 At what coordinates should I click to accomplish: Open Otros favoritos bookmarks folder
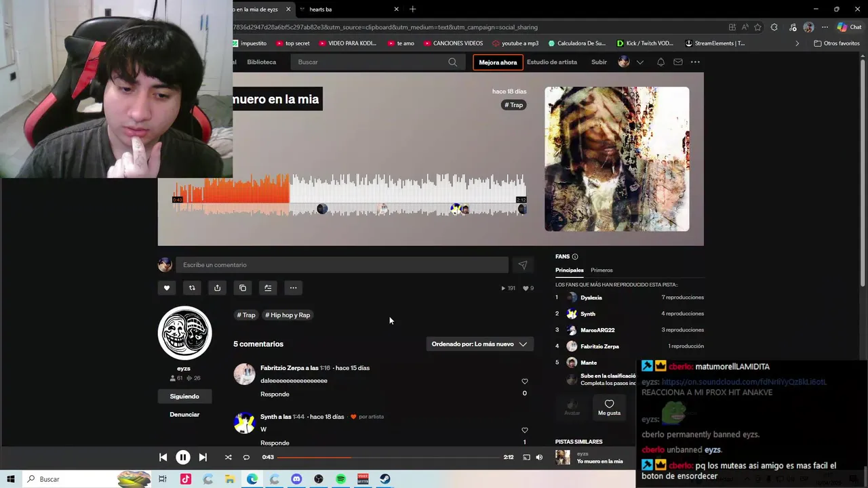pos(837,43)
